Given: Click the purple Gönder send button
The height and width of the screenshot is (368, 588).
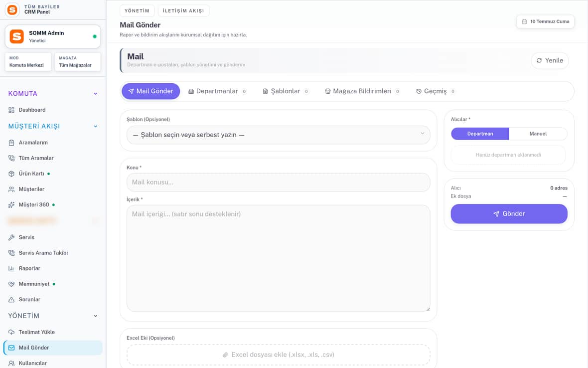Looking at the screenshot, I should pos(509,214).
